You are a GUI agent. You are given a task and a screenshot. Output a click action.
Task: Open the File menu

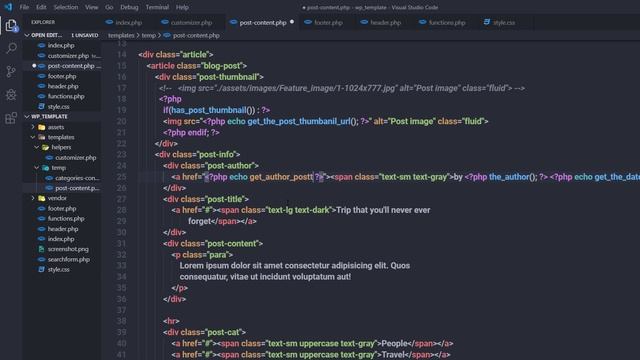24,7
